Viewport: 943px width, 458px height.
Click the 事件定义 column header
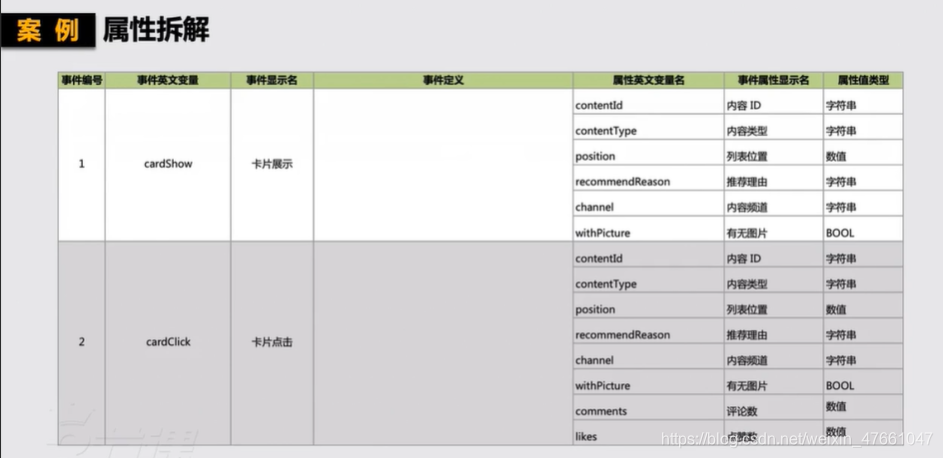pyautogui.click(x=443, y=81)
